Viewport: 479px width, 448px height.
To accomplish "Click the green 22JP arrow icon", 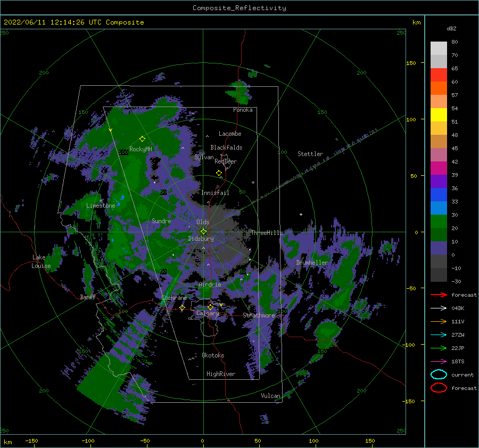I will coord(439,348).
